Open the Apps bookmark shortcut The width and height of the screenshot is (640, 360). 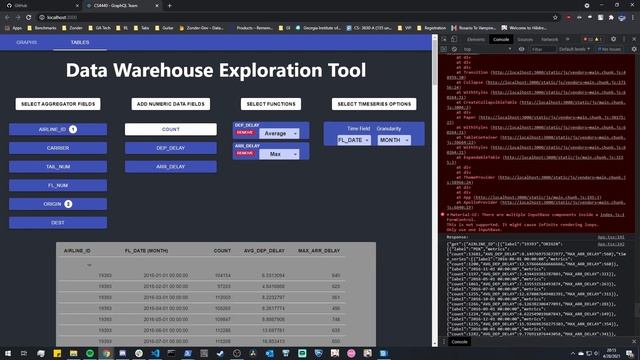tap(13, 28)
